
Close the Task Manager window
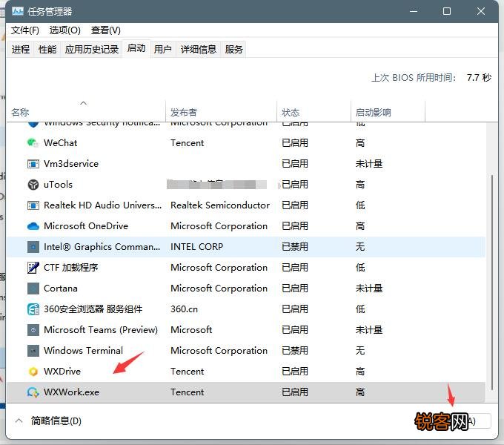point(481,11)
